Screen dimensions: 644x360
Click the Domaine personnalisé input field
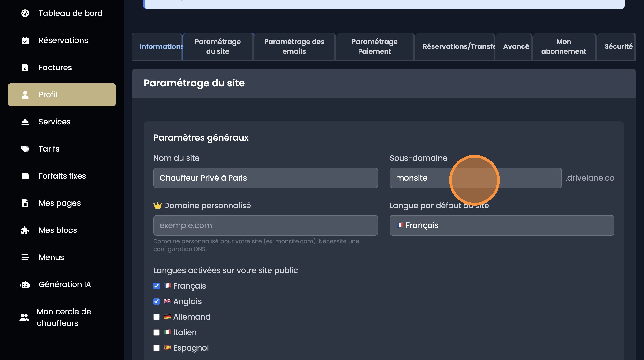point(265,225)
